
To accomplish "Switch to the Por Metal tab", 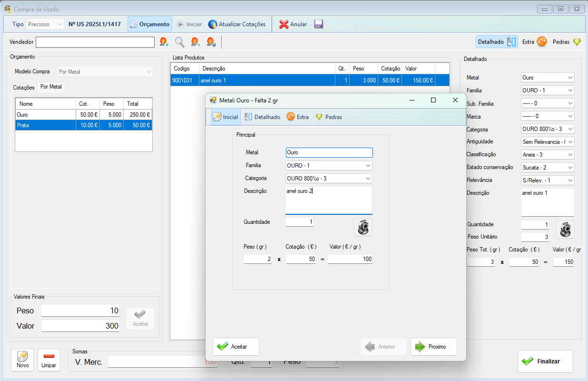I will click(51, 87).
